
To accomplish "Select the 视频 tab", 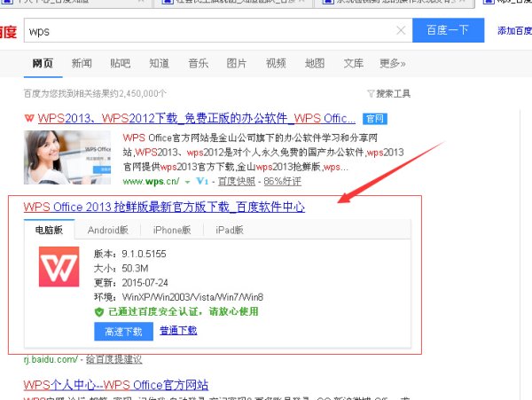I will click(x=276, y=64).
